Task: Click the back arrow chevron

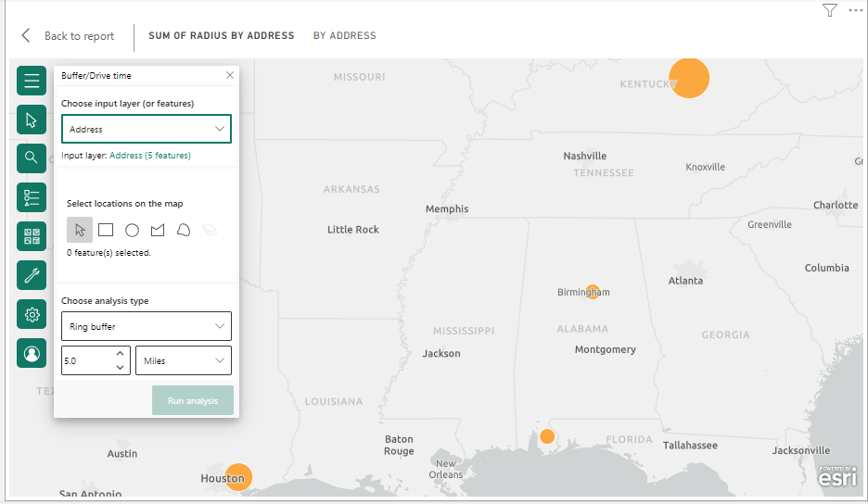Action: (25, 35)
